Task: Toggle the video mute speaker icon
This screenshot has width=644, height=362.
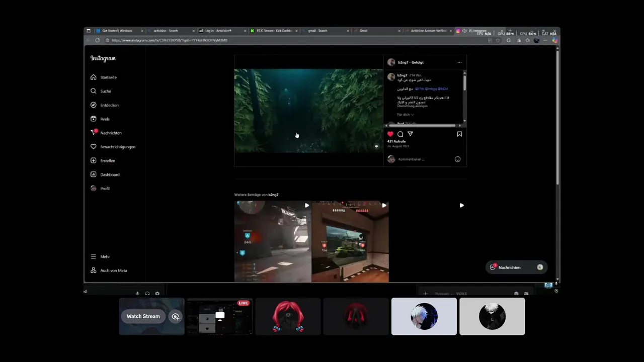Action: point(376,146)
